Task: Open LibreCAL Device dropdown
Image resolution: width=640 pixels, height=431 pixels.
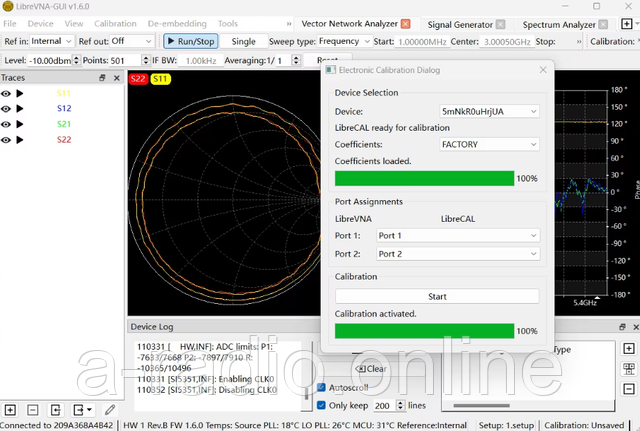Action: pyautogui.click(x=489, y=111)
